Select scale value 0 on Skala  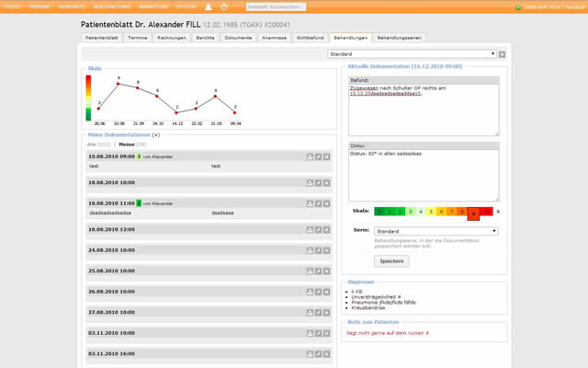379,212
